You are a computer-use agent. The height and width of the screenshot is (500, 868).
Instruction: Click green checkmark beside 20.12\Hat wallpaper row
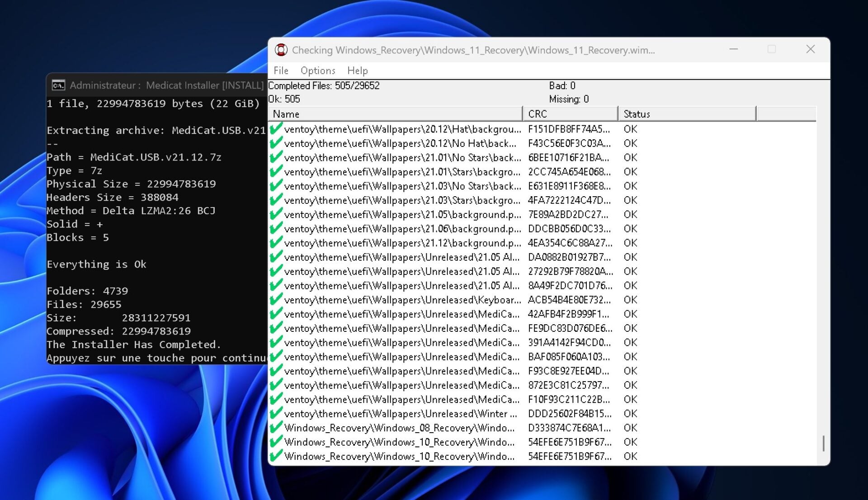point(276,129)
